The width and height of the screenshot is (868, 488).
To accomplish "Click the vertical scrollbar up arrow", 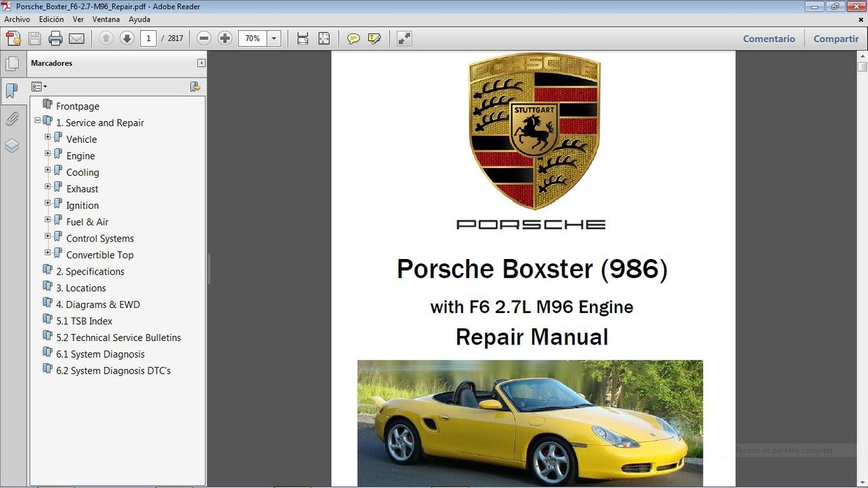I will pyautogui.click(x=862, y=56).
